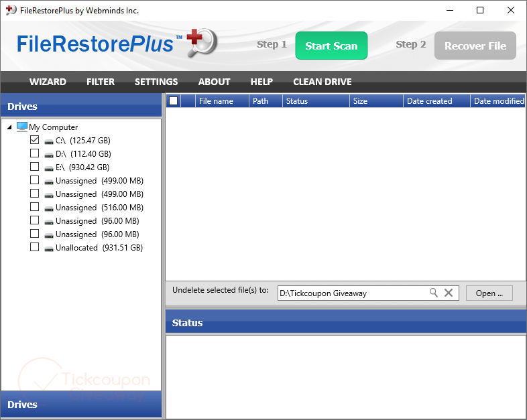The width and height of the screenshot is (527, 420).
Task: Click the Start Scan button
Action: pos(331,46)
